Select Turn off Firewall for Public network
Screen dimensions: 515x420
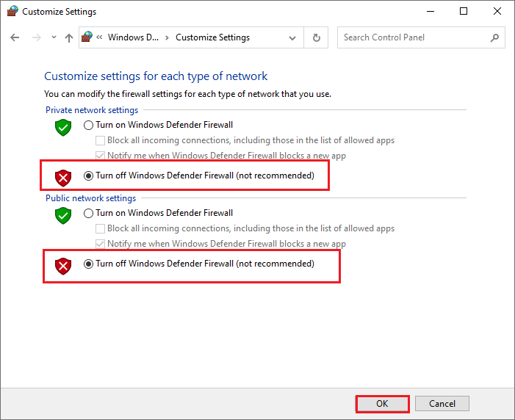88,264
